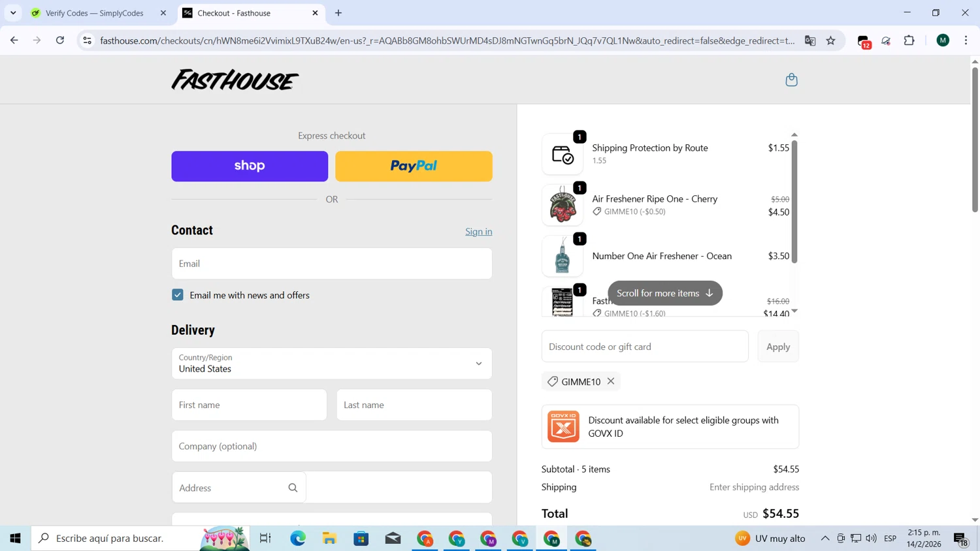View site information icon in address bar
This screenshot has height=551, width=980.
[87, 40]
